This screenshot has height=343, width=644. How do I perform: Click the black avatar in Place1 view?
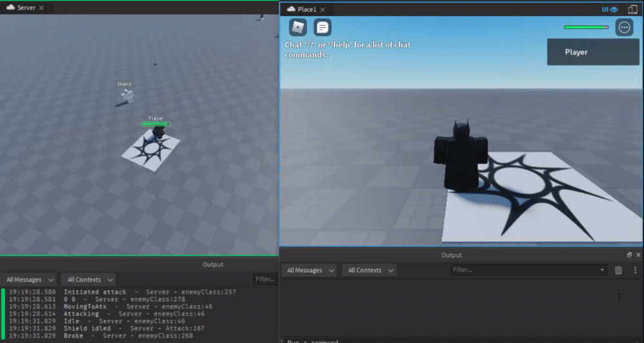[461, 156]
